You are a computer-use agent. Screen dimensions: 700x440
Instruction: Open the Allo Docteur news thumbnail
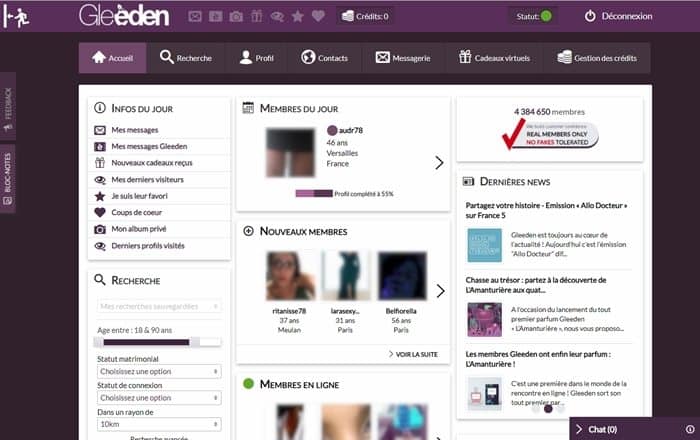pyautogui.click(x=484, y=245)
